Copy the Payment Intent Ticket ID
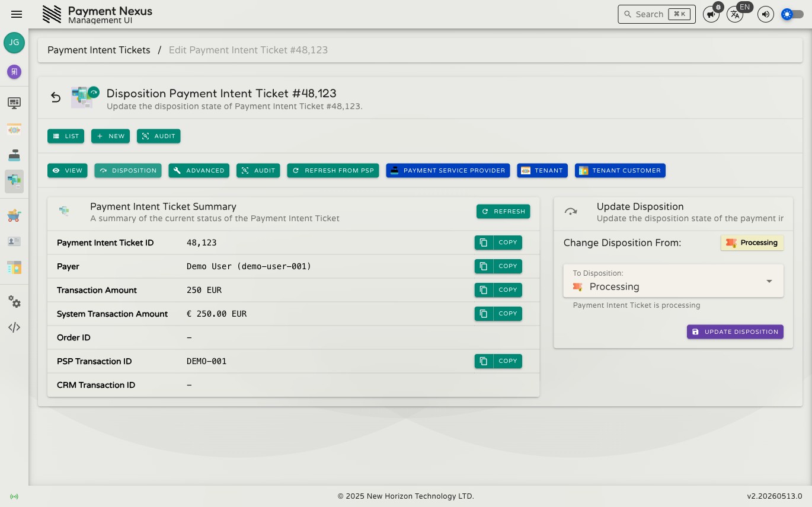Image resolution: width=812 pixels, height=507 pixels. point(498,243)
